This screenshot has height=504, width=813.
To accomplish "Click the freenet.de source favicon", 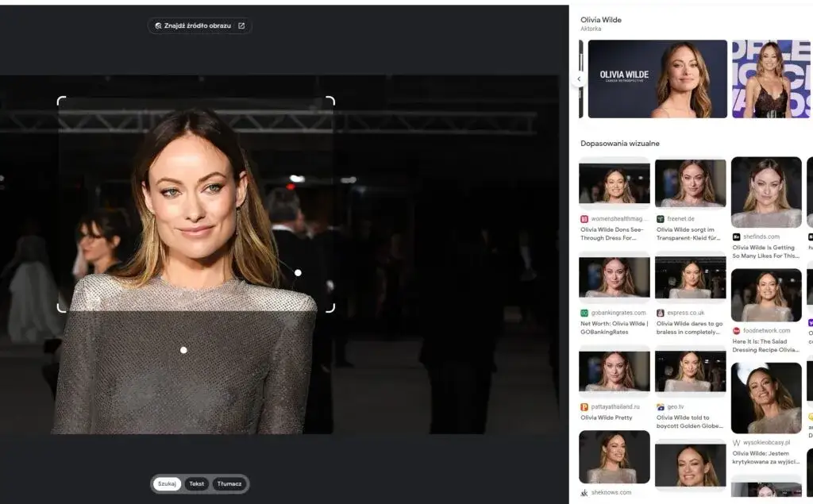I will [661, 219].
